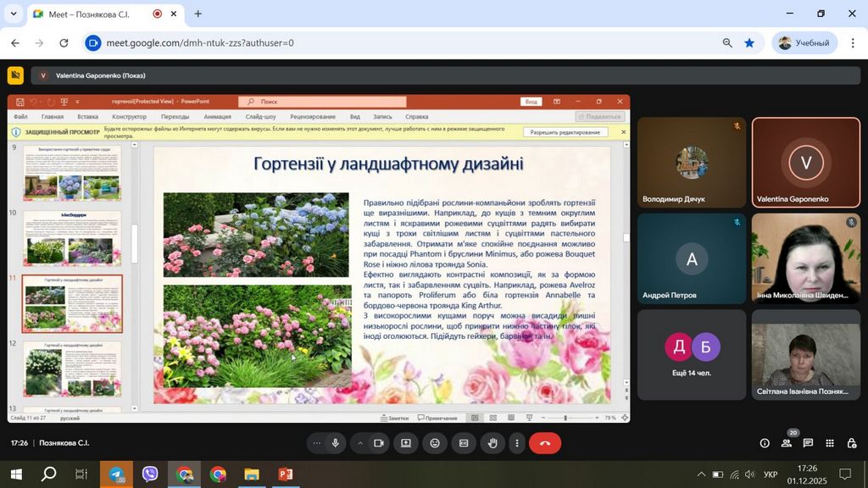This screenshot has width=868, height=488.
Task: Toggle the microphone on or off
Action: coord(336,443)
